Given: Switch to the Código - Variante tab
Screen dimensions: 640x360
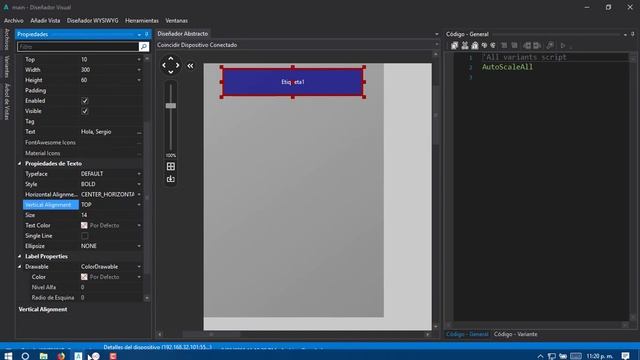Looking at the screenshot, I should click(x=516, y=334).
